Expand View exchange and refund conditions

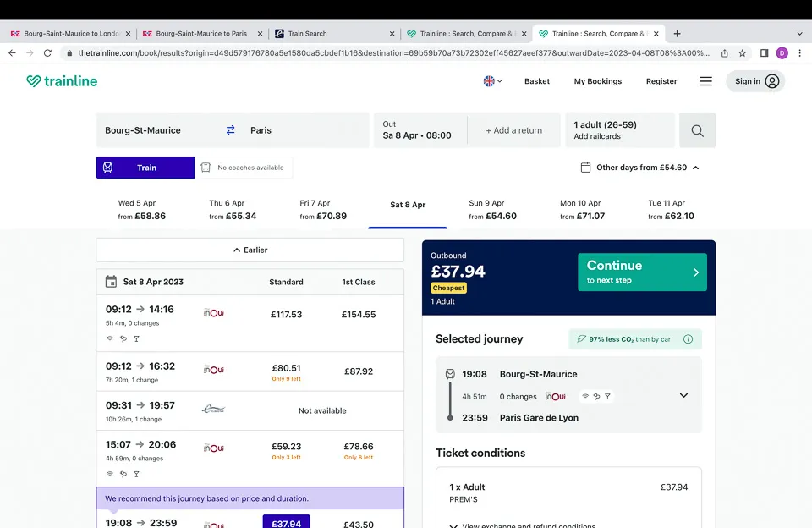tap(522, 525)
